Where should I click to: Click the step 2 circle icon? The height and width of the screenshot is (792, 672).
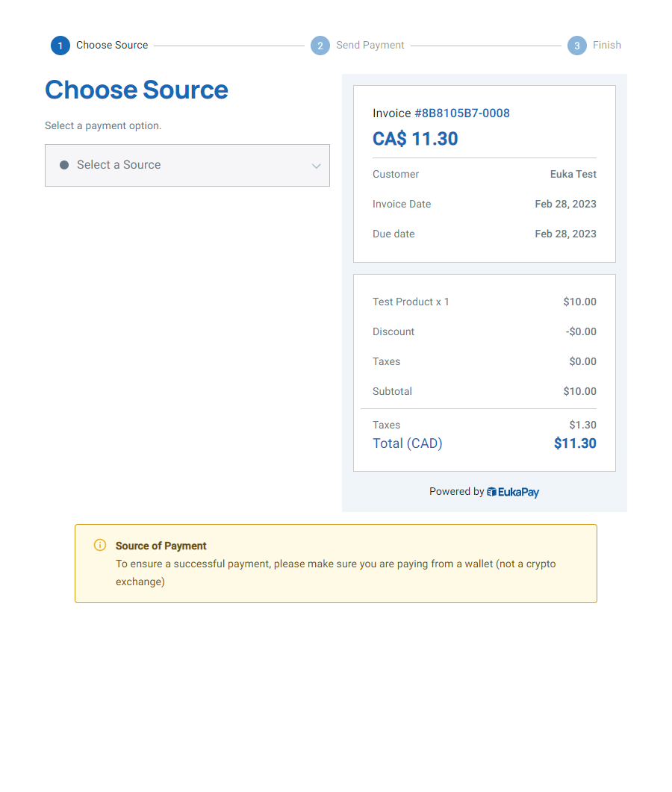(x=320, y=46)
